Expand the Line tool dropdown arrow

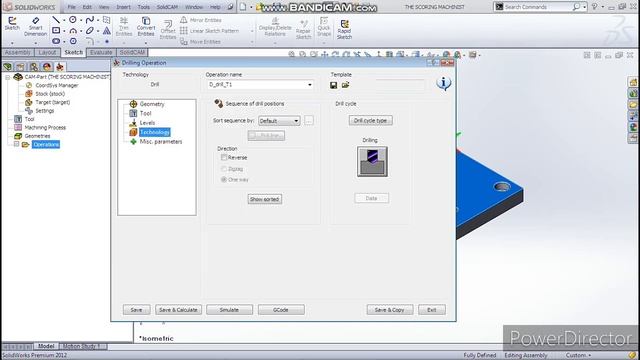coord(64,20)
